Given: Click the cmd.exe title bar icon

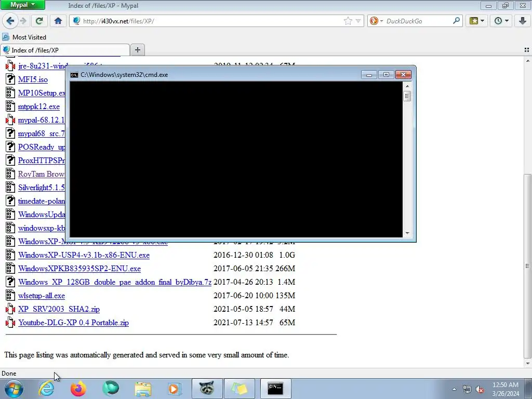Looking at the screenshot, I should [x=74, y=75].
